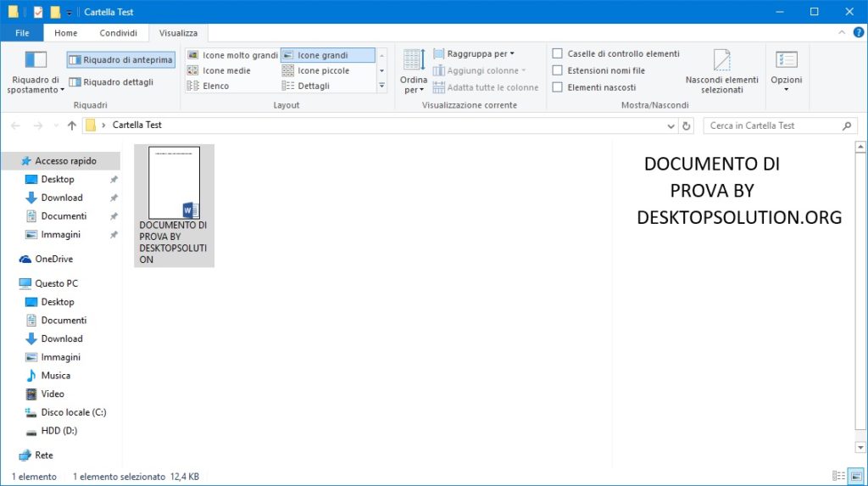Expand the address bar history dropdown

pyautogui.click(x=672, y=126)
